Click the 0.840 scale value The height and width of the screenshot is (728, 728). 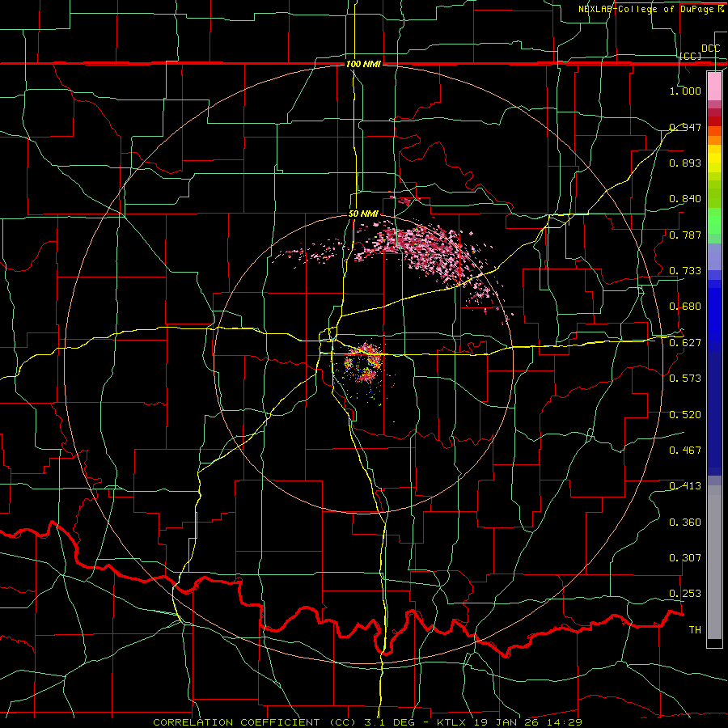(x=685, y=199)
